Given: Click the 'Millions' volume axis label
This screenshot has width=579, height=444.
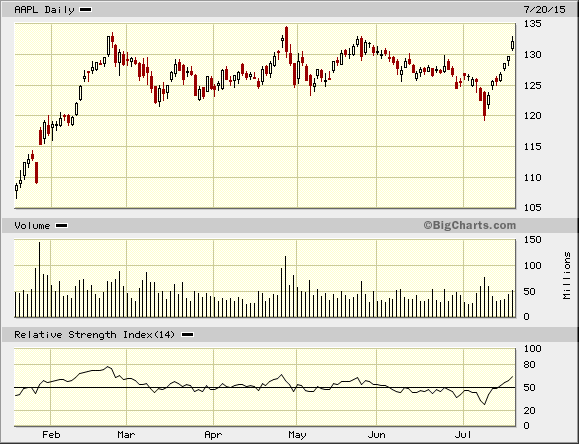Looking at the screenshot, I should [x=567, y=276].
